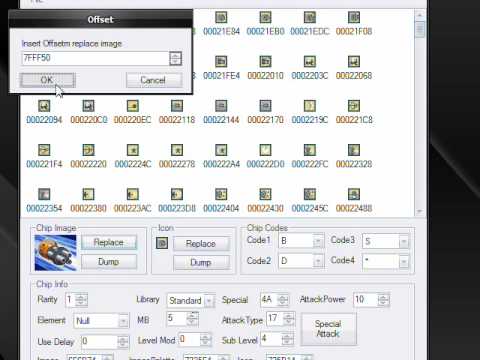
Task: Select chip icon labeled 00022278
Action: 177,150
